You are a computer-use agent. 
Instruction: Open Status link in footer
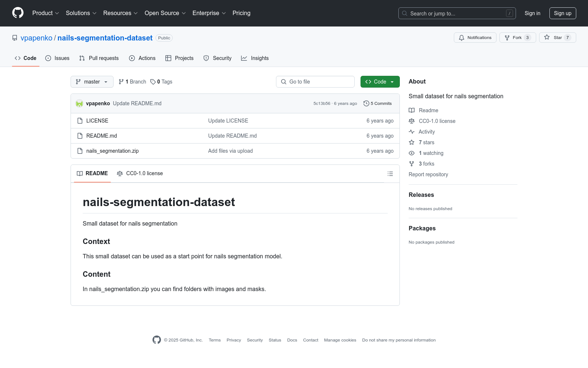point(275,340)
